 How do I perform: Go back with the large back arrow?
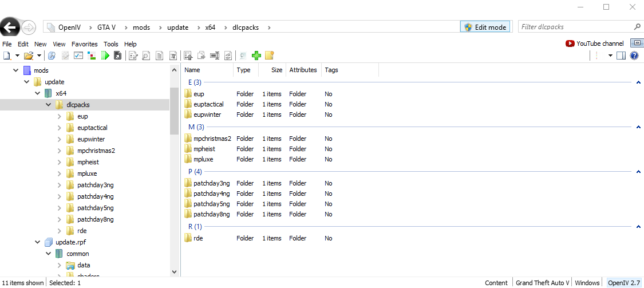pyautogui.click(x=10, y=27)
